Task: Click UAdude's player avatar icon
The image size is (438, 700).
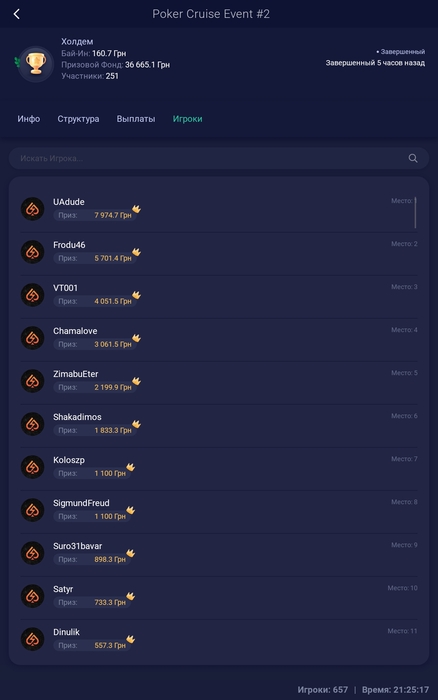Action: pyautogui.click(x=33, y=209)
